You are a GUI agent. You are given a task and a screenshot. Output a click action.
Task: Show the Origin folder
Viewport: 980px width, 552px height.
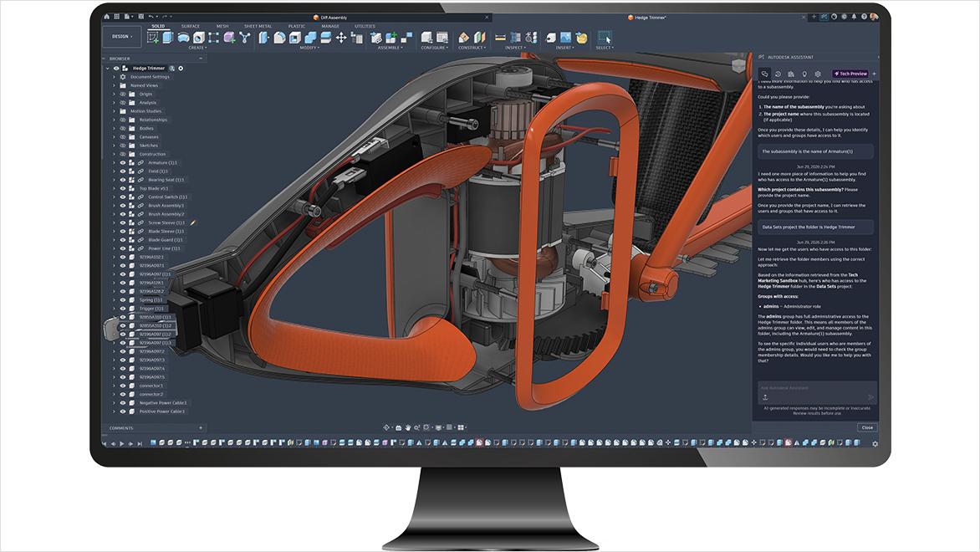[x=123, y=94]
